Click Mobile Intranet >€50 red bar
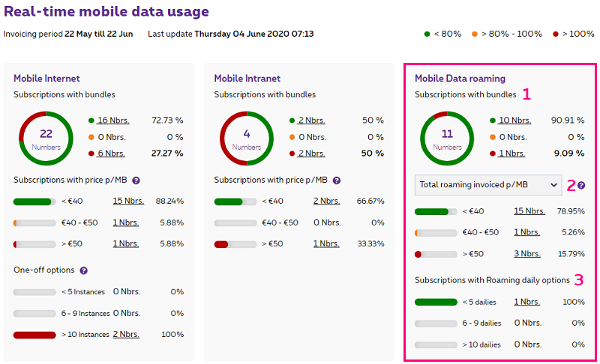Viewport: 600px width, 364px height. (221, 244)
